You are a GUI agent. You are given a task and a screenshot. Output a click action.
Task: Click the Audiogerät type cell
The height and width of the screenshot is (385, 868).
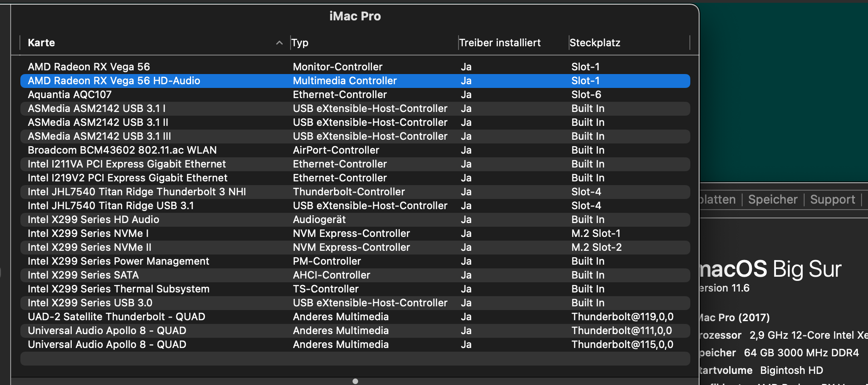[319, 219]
